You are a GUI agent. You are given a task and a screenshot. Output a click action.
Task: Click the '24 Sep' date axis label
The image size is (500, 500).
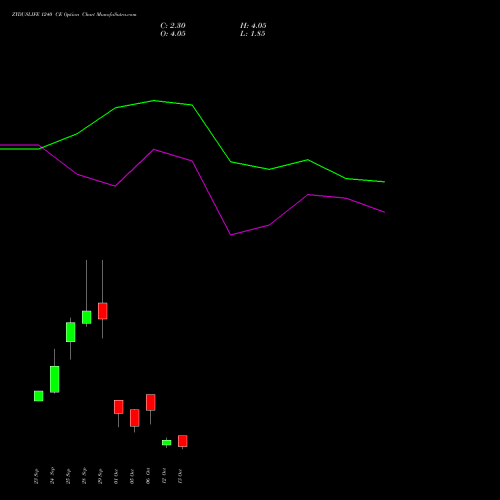pyautogui.click(x=52, y=476)
